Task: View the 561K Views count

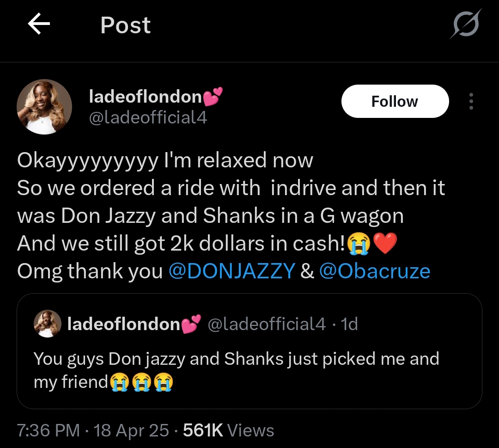Action: (x=228, y=430)
